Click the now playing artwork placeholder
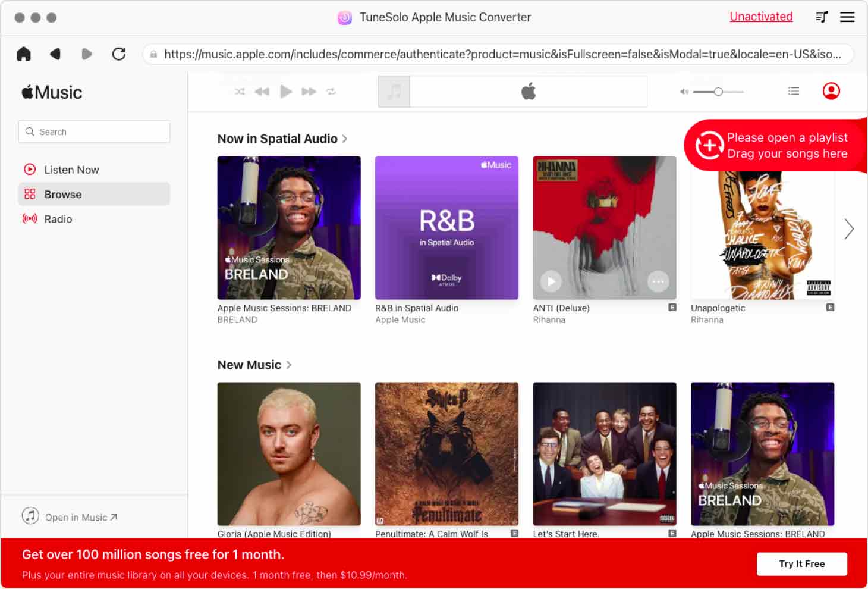This screenshot has height=589, width=868. click(394, 92)
